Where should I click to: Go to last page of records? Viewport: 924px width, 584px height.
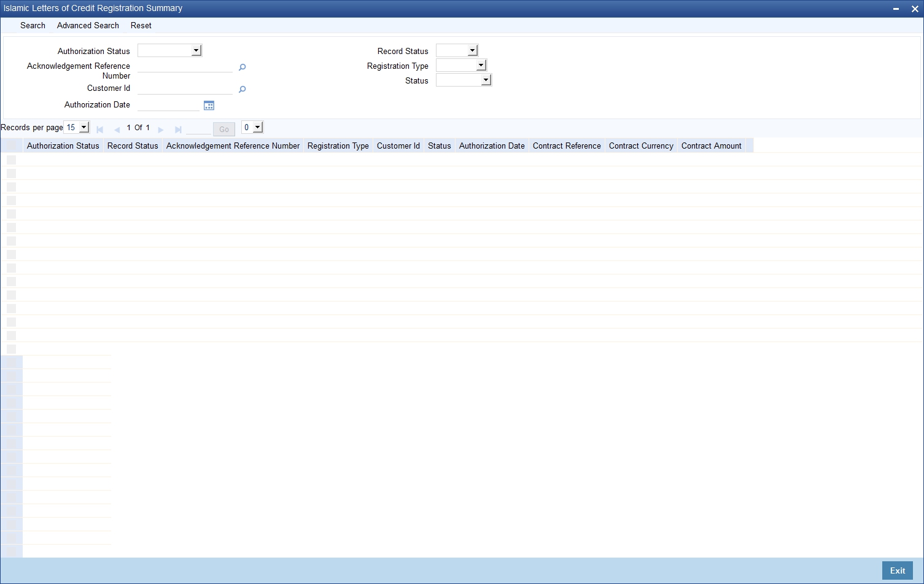(178, 130)
